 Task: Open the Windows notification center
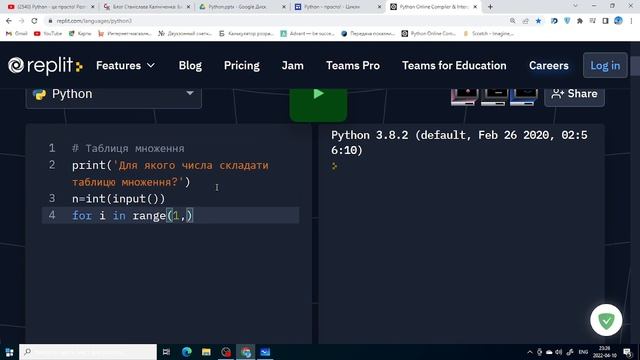628,352
